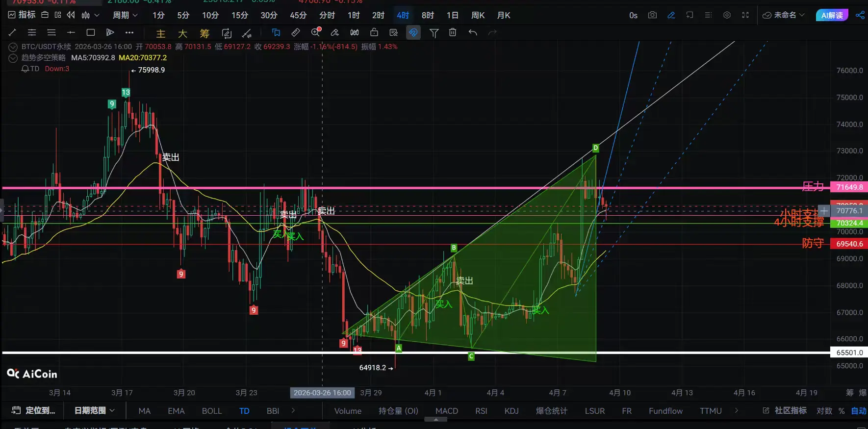Open more drawing tools ellipsis
This screenshot has height=429, width=868.
[x=129, y=32]
